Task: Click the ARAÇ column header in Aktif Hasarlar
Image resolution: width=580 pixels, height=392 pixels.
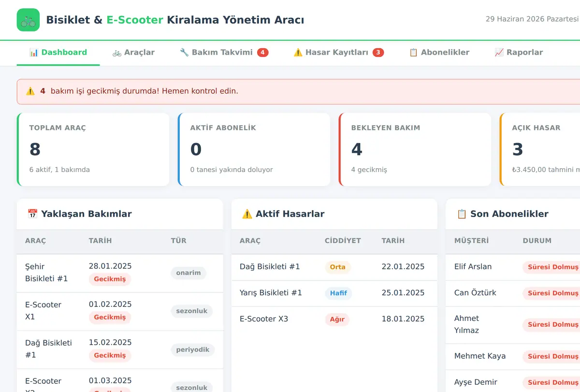Action: click(x=250, y=241)
